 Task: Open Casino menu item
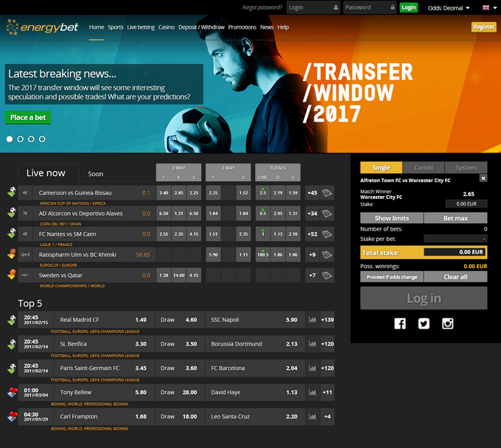point(167,27)
